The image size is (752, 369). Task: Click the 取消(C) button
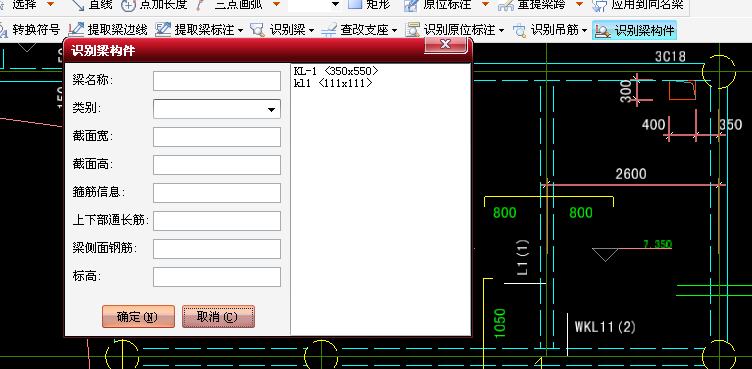pos(218,317)
